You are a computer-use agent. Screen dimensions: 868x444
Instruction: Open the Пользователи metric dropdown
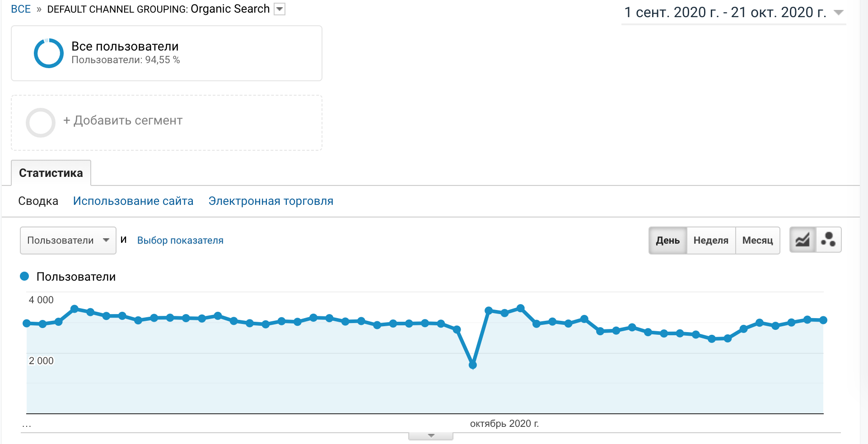(x=68, y=240)
